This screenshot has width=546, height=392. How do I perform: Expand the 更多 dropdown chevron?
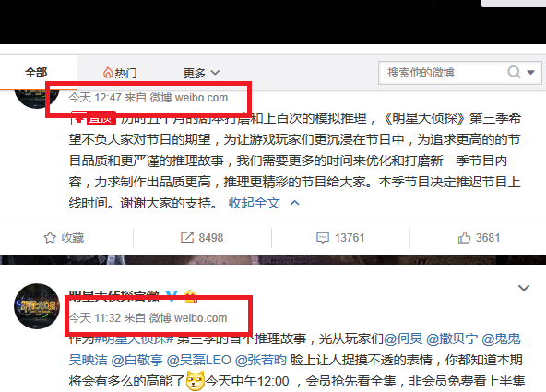pos(215,73)
